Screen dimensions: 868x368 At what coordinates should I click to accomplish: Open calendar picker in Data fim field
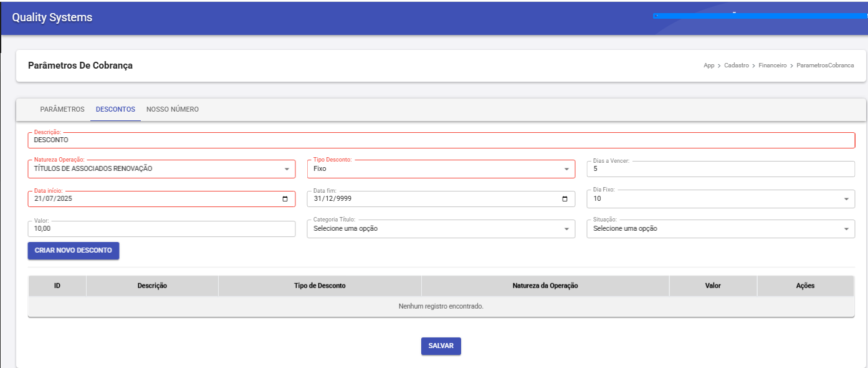pos(565,199)
